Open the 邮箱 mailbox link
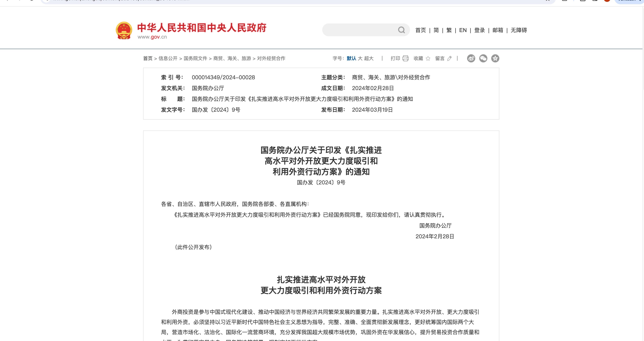The image size is (644, 341). (498, 30)
